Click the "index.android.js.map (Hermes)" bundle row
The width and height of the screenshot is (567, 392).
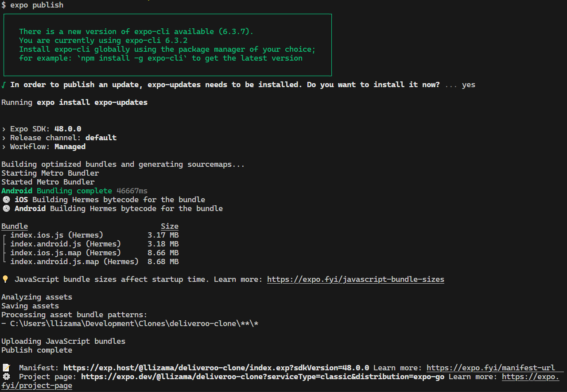pos(74,261)
